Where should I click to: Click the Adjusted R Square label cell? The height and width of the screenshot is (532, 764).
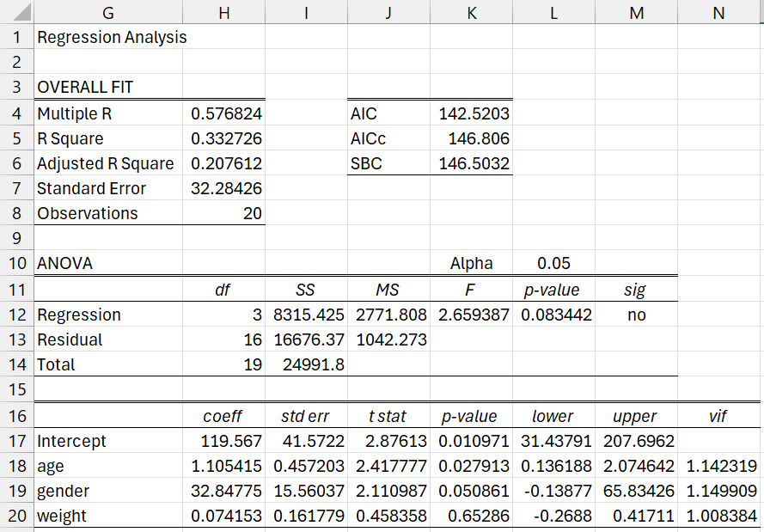(x=107, y=163)
